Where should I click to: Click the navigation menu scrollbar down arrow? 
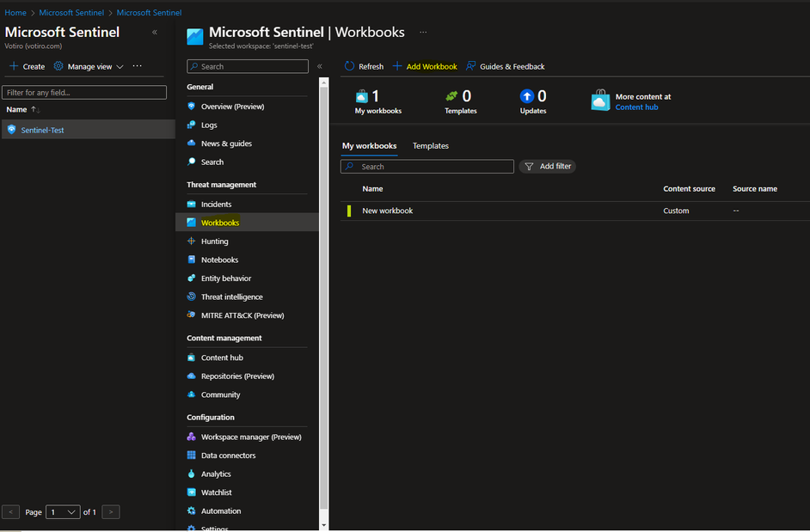click(x=324, y=525)
